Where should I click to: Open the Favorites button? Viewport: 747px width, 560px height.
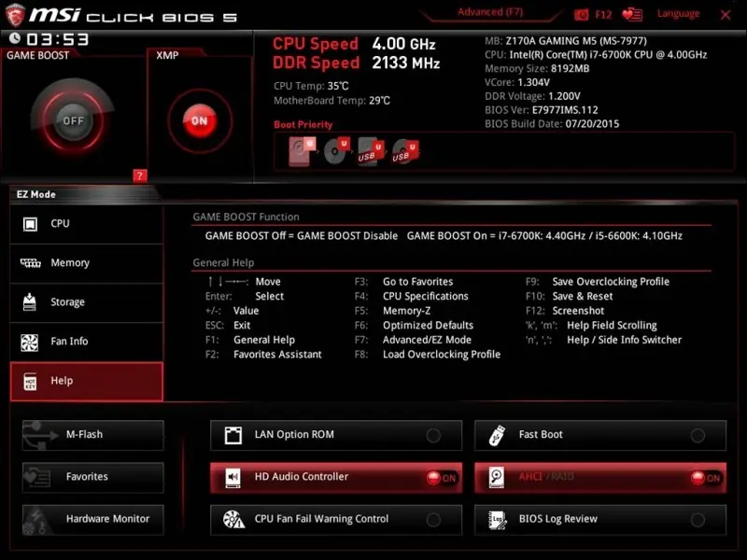pyautogui.click(x=92, y=477)
